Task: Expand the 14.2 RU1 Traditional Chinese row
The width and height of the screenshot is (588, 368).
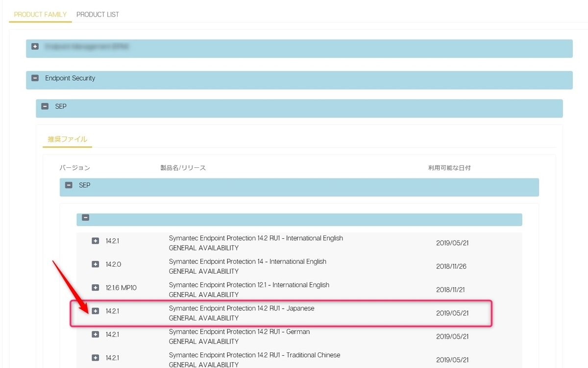Action: [96, 358]
